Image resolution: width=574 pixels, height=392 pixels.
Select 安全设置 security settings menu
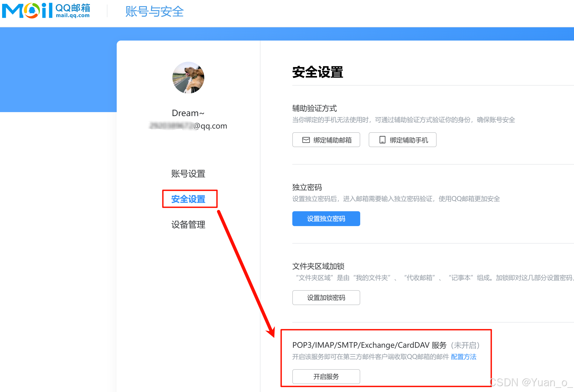188,199
